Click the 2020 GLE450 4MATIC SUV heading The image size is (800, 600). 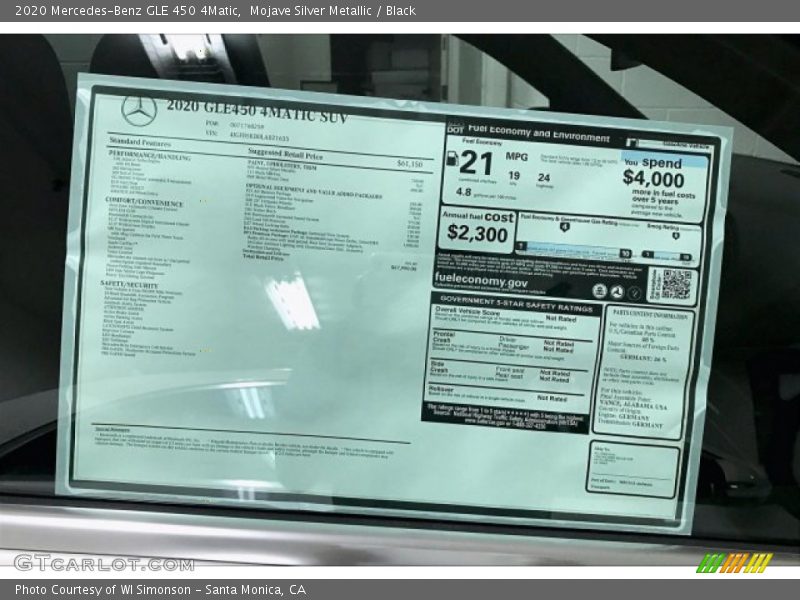click(x=257, y=112)
